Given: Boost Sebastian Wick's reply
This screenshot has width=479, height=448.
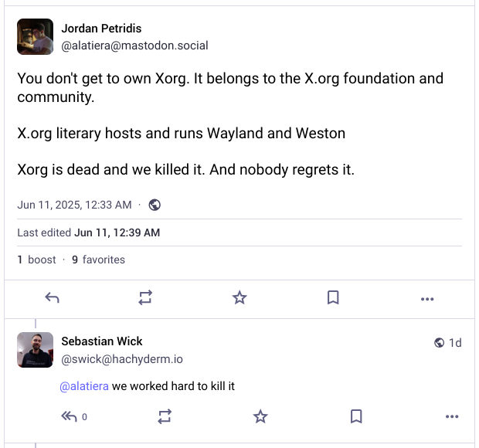Looking at the screenshot, I should [165, 417].
